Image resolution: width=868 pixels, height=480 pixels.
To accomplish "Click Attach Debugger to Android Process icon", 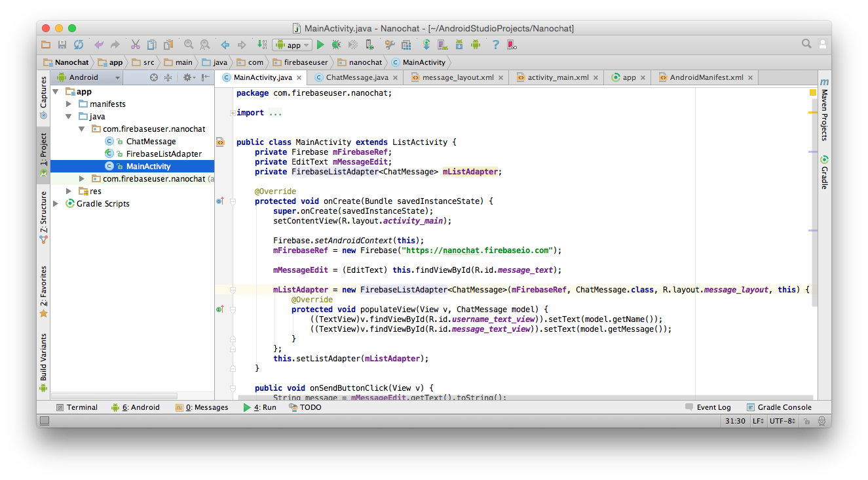I will pyautogui.click(x=370, y=45).
